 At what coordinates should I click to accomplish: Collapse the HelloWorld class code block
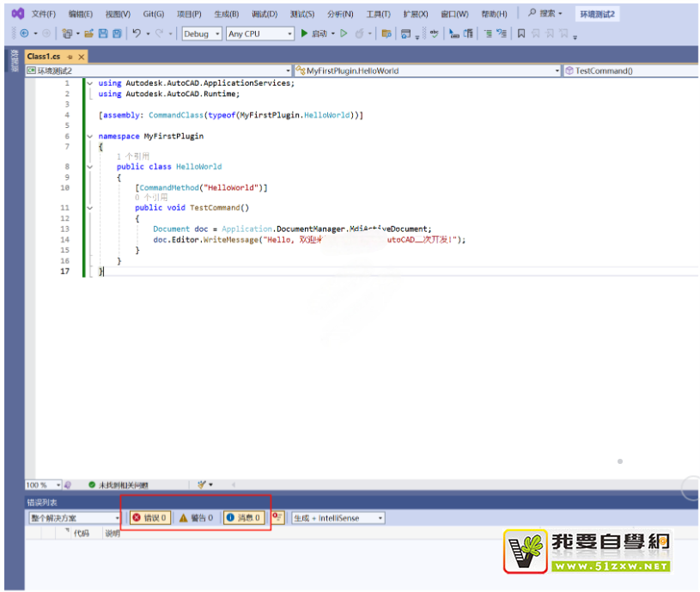[x=89, y=167]
